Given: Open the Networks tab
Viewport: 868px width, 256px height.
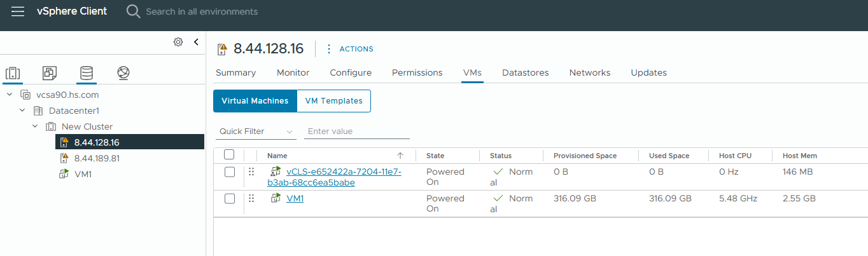Looking at the screenshot, I should [590, 72].
